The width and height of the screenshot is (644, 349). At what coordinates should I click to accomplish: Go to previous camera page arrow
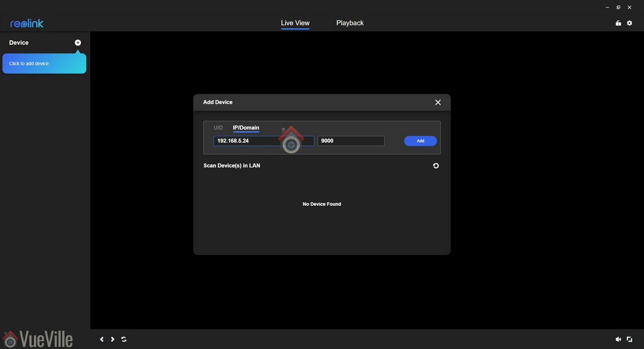102,339
